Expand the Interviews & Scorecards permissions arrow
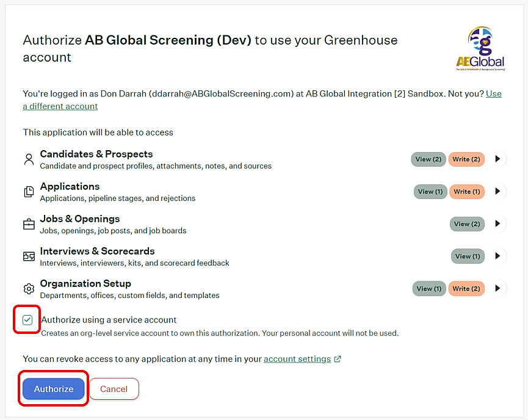528x420 pixels. click(x=497, y=256)
